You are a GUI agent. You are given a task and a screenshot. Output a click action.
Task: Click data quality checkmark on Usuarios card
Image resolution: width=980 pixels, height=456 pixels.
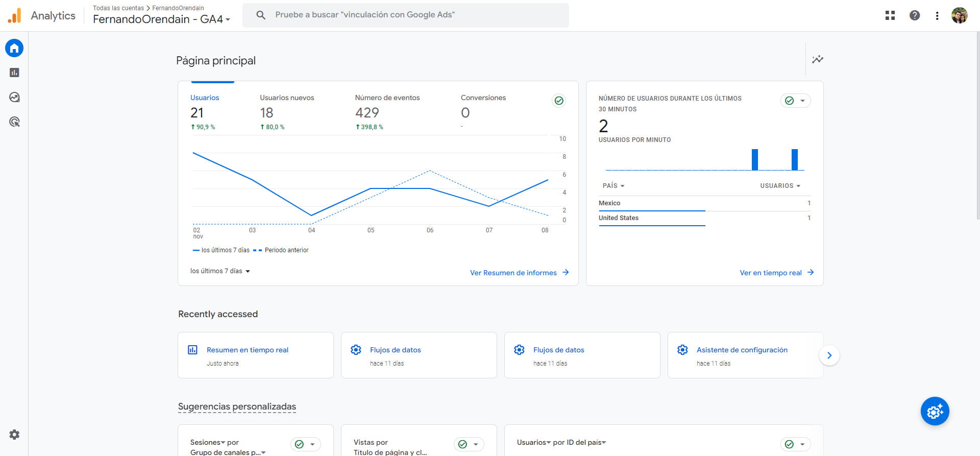click(559, 101)
